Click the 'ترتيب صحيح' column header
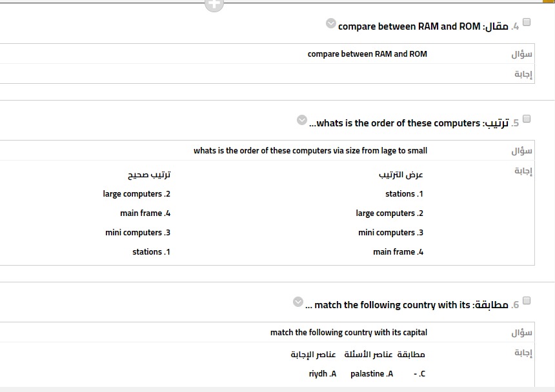This screenshot has height=392, width=555. pyautogui.click(x=149, y=175)
